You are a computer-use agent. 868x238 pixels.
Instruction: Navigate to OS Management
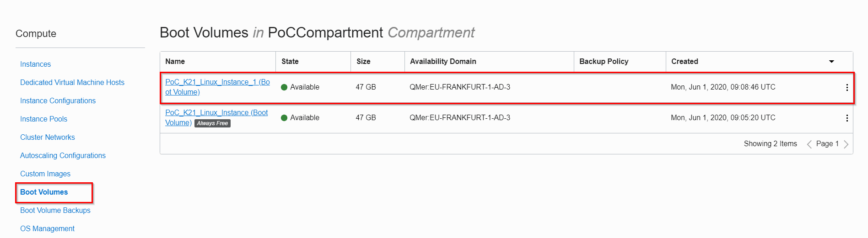[x=47, y=229]
